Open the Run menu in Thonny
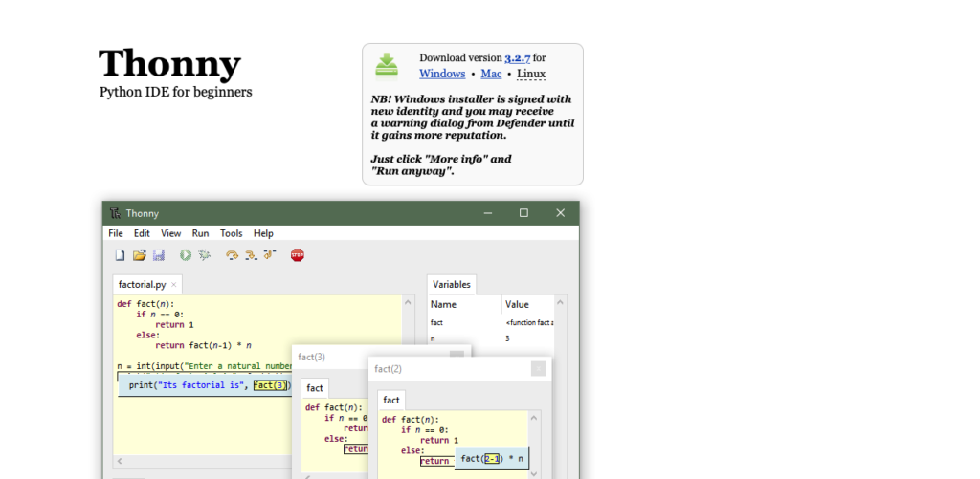The image size is (980, 479). click(201, 233)
